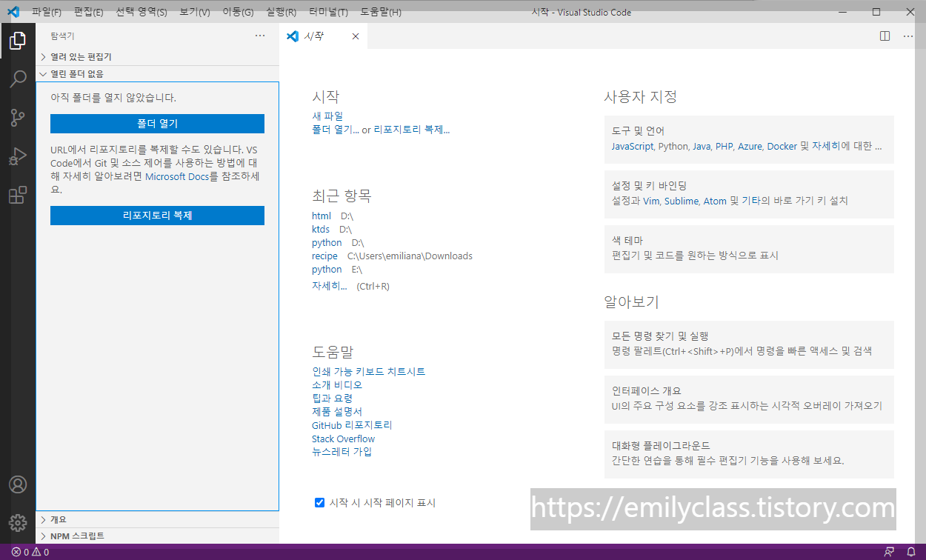Open the Search view icon
The height and width of the screenshot is (560, 926).
18,79
